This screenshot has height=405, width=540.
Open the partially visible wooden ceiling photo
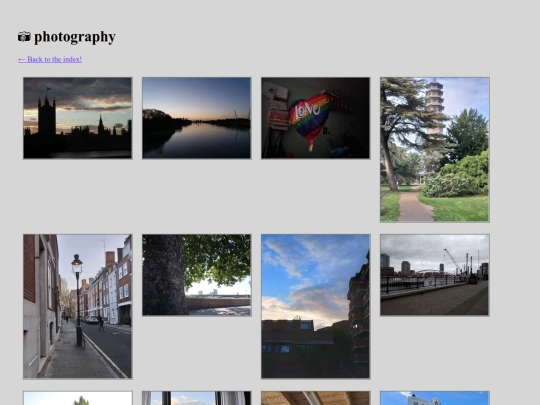tap(315, 398)
